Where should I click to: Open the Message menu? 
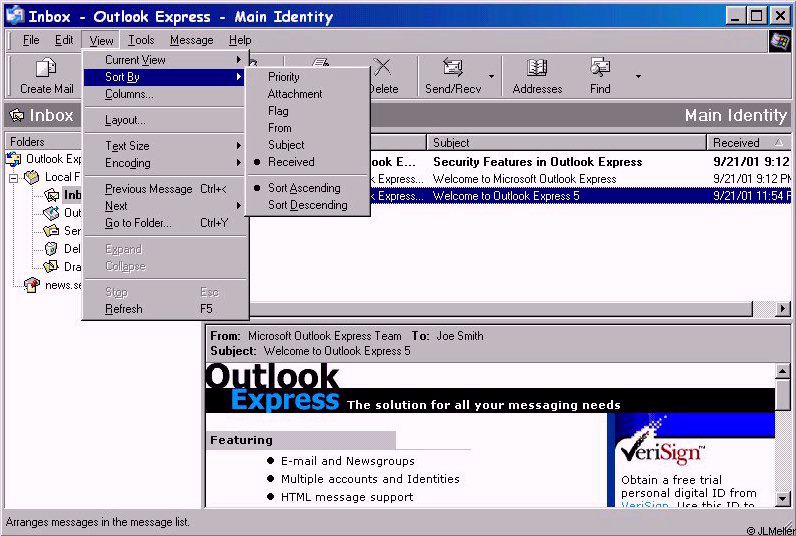191,40
